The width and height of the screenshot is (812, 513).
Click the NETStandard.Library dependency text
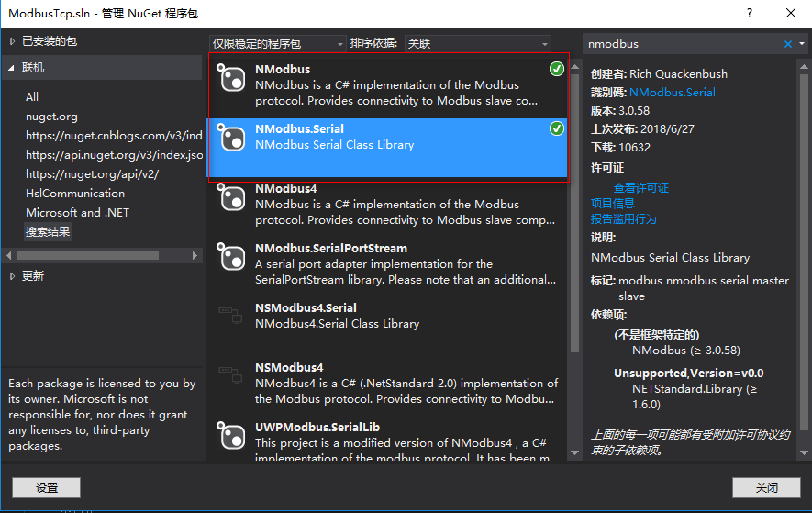coord(694,396)
